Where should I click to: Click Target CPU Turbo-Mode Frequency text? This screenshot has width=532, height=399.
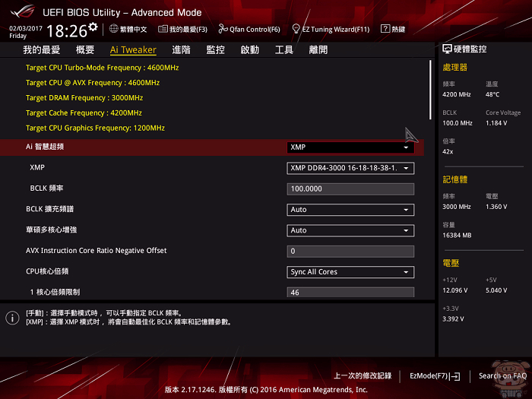[x=102, y=68]
